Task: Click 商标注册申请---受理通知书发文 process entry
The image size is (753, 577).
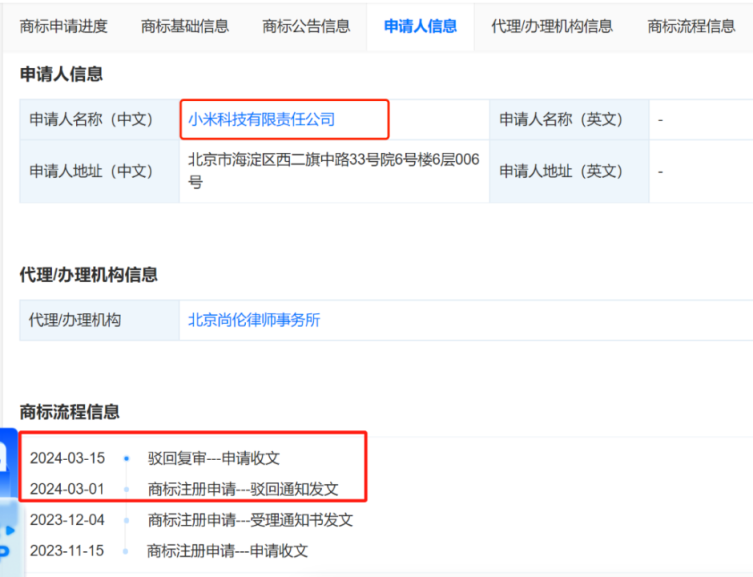Action: point(250,520)
